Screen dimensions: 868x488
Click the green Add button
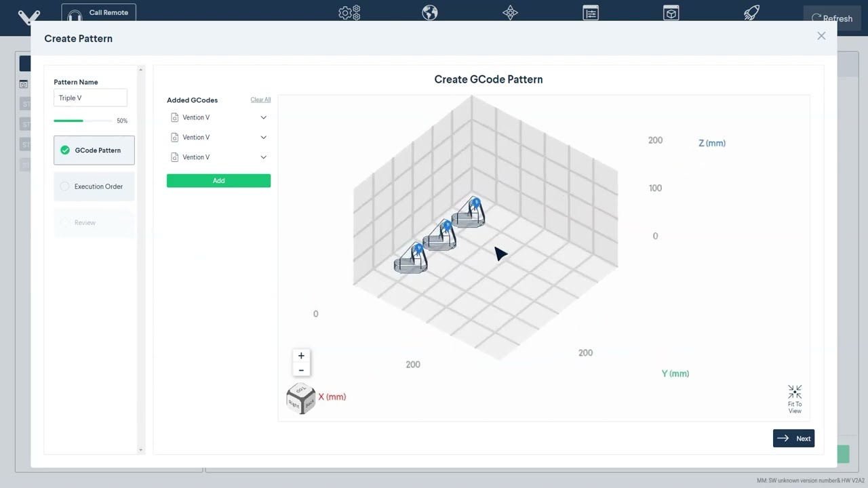[x=218, y=180]
